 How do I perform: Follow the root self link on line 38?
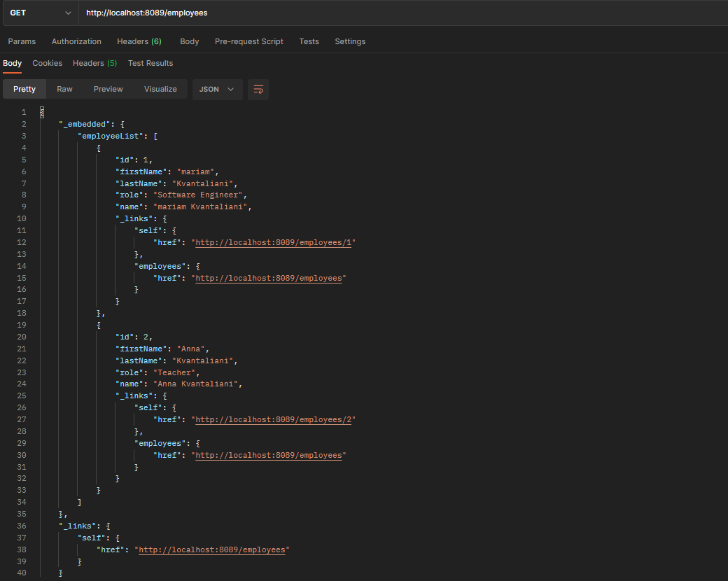pos(212,550)
